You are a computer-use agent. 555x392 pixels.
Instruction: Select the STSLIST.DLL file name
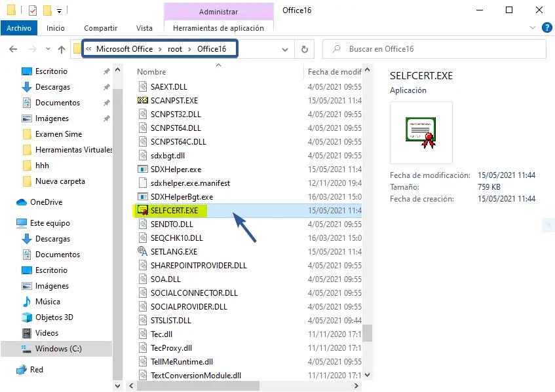tap(171, 321)
